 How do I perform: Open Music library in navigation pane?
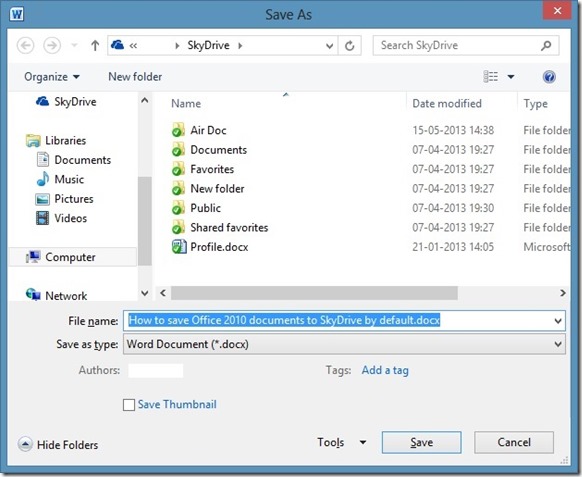[x=61, y=179]
